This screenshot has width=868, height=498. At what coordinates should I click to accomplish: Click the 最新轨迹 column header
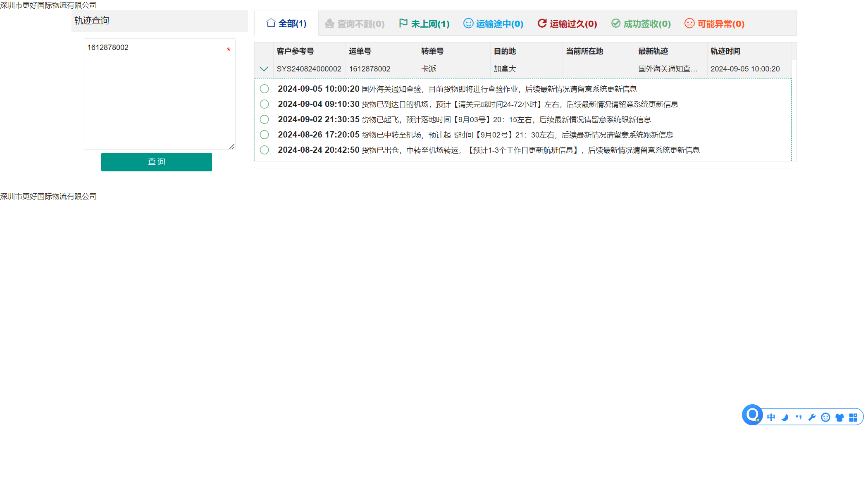(653, 51)
